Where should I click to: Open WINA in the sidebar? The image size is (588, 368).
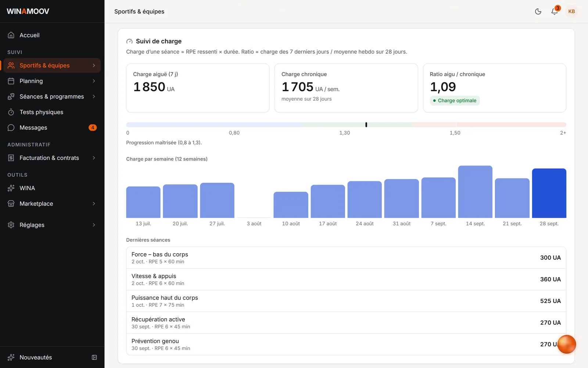(x=52, y=188)
